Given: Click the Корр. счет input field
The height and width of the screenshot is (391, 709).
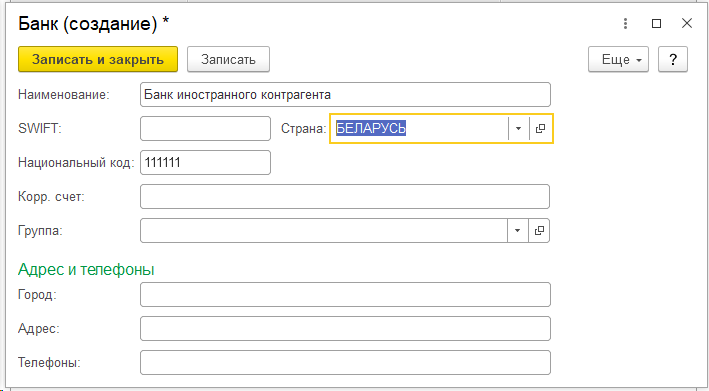Looking at the screenshot, I should pos(345,197).
